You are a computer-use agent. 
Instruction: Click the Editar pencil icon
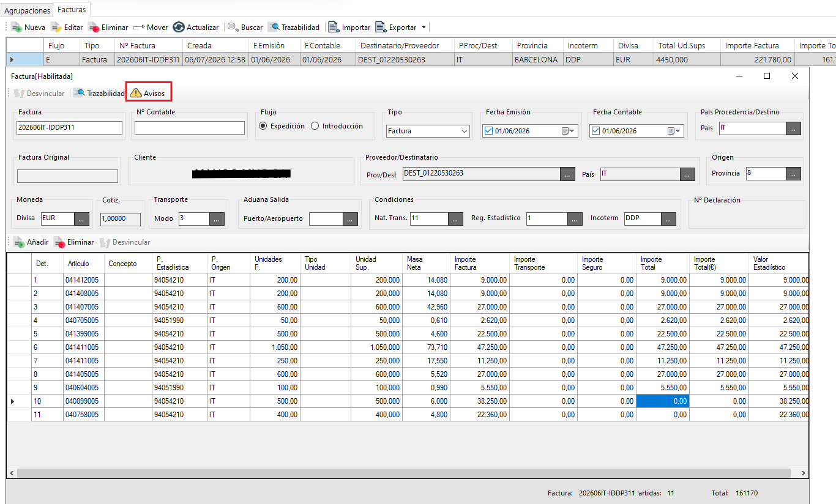point(56,28)
